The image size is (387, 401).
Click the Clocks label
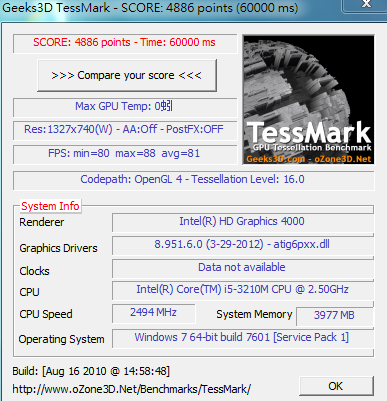pos(34,271)
